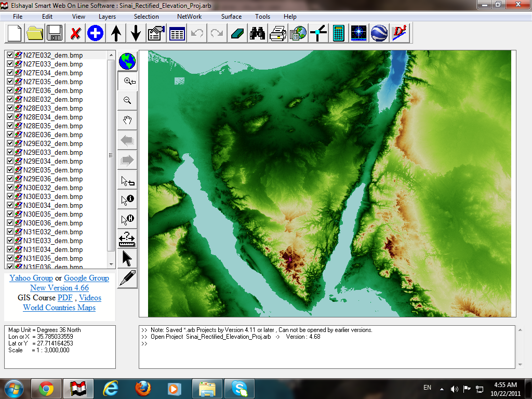Launch Google Earth globe icon
Viewport: 532px width, 399px height.
[x=379, y=33]
